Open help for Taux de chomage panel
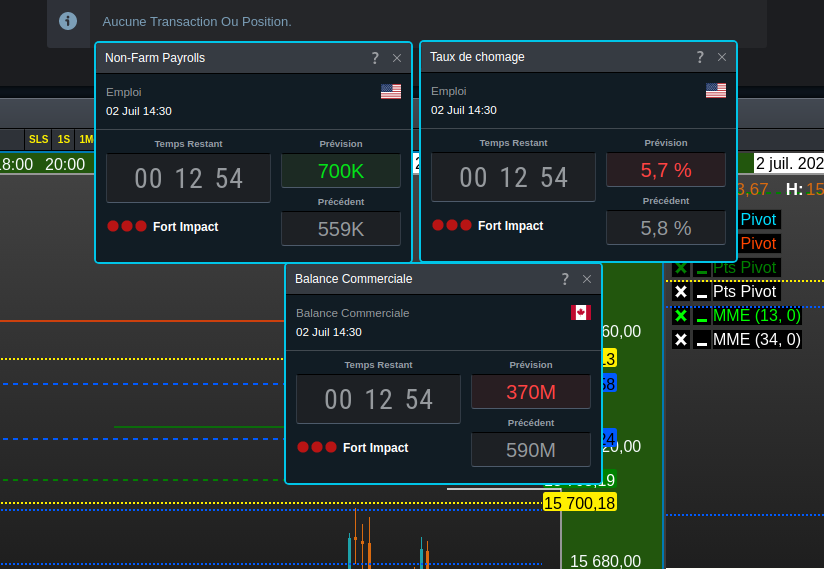824x569 pixels. (699, 57)
